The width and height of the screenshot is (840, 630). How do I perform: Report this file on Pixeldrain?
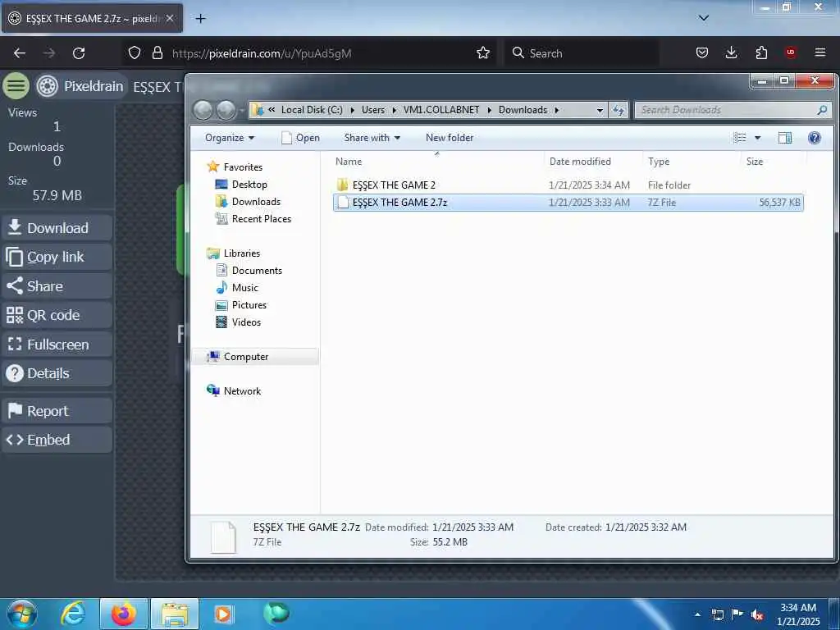pyautogui.click(x=57, y=411)
